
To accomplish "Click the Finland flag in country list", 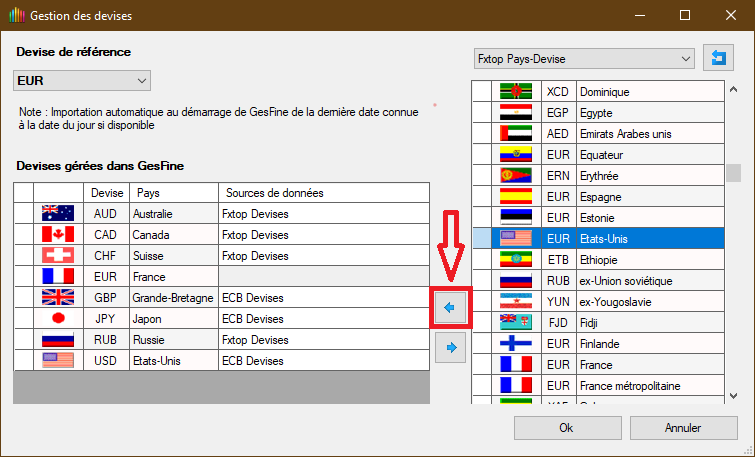I will click(515, 343).
